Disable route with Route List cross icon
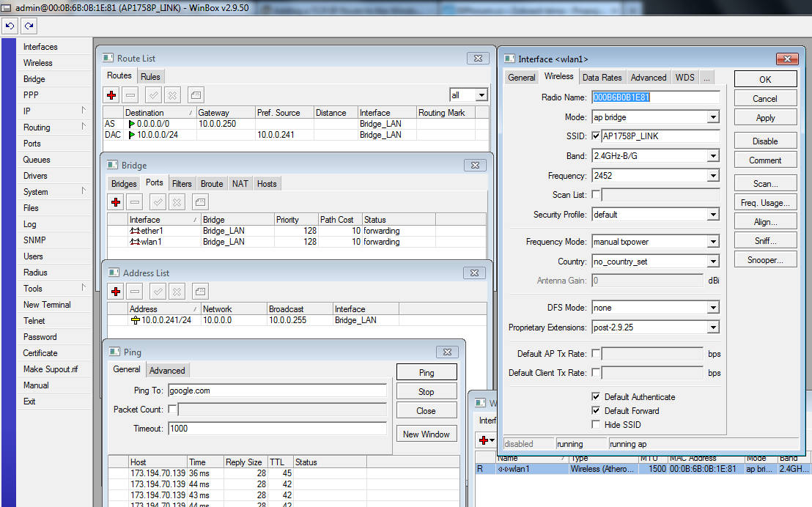 click(x=172, y=95)
